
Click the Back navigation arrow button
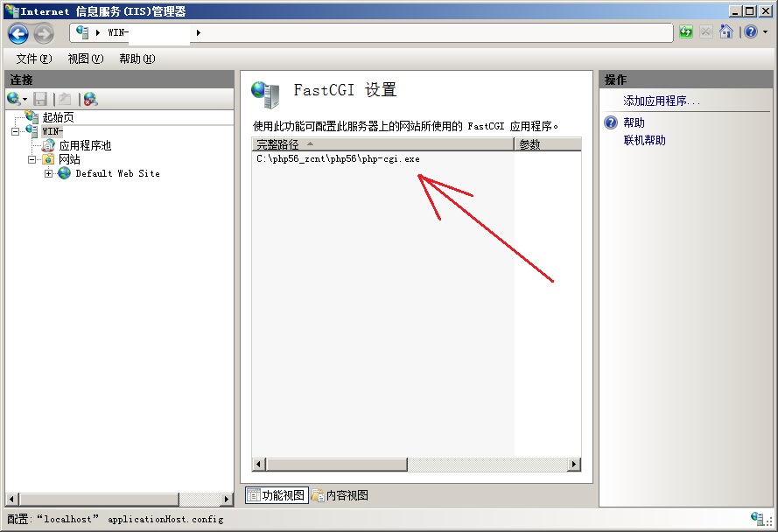[18, 34]
